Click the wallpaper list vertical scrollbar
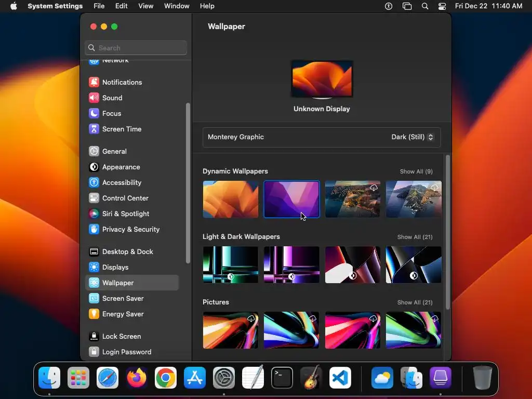This screenshot has width=532, height=399. [448, 232]
